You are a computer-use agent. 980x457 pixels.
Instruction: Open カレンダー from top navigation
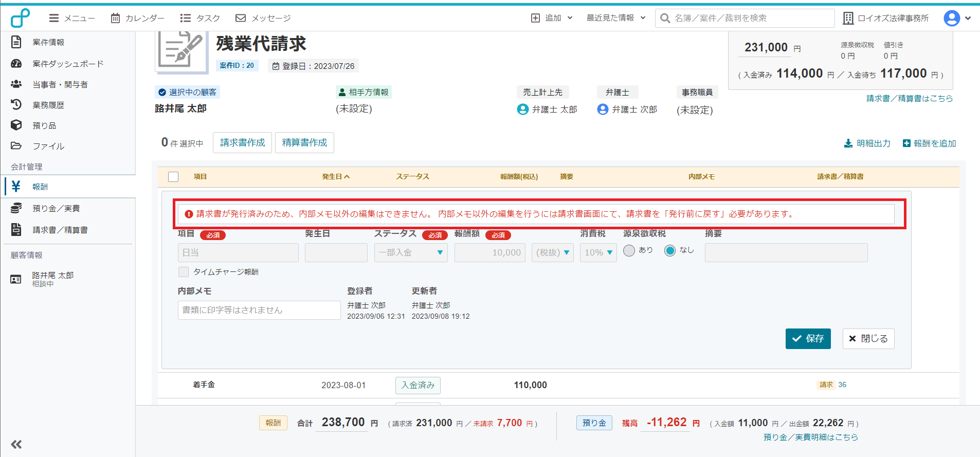pyautogui.click(x=138, y=18)
